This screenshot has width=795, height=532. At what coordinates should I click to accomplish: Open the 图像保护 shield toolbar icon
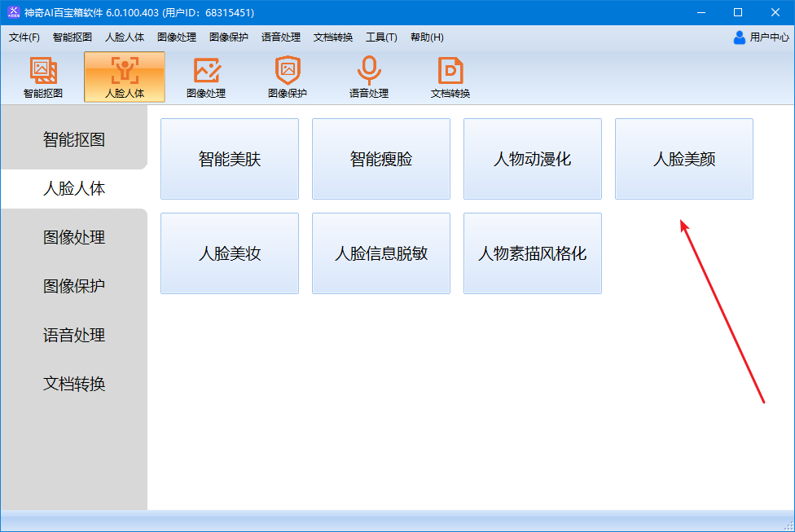click(288, 77)
